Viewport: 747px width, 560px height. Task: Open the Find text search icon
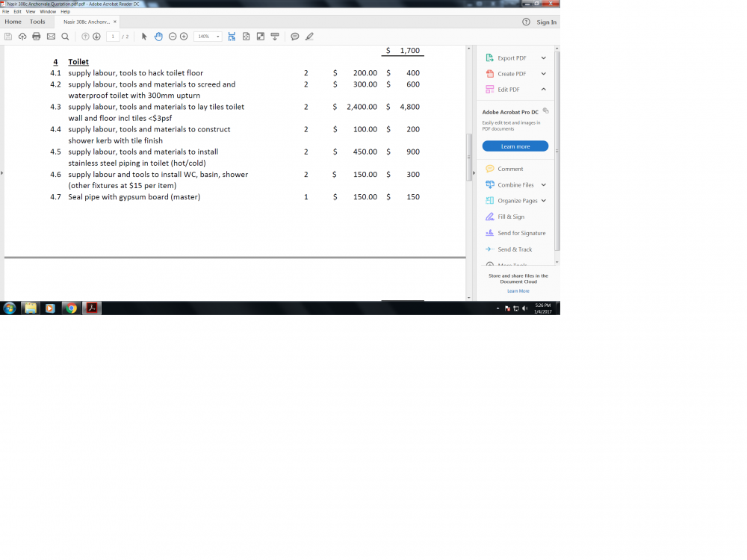(65, 37)
